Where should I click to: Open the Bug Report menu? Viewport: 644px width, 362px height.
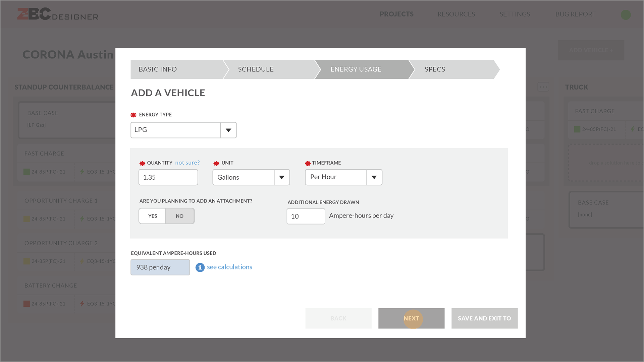[576, 14]
